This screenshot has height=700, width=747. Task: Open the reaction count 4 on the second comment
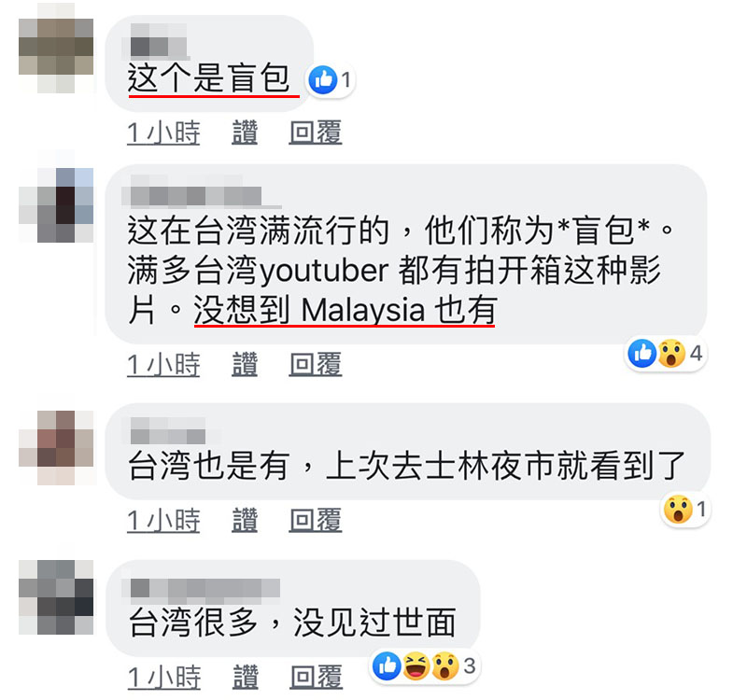[x=696, y=354]
